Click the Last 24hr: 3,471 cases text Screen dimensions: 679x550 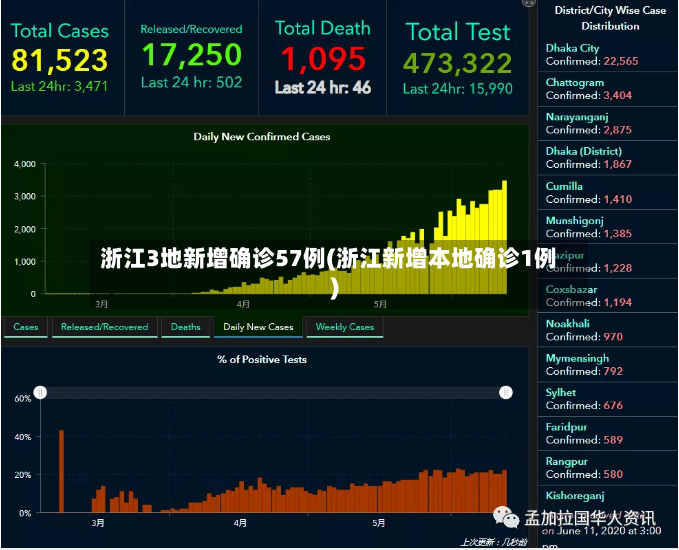59,86
